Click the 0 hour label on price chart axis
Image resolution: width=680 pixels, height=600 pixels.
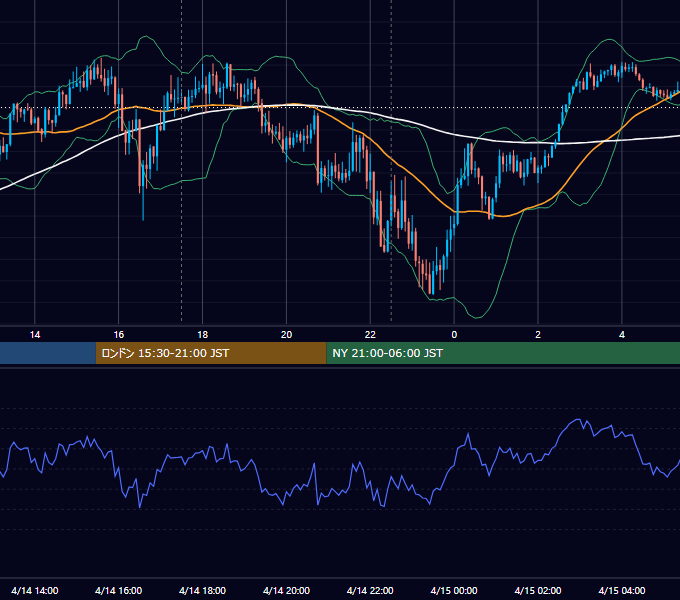(454, 335)
